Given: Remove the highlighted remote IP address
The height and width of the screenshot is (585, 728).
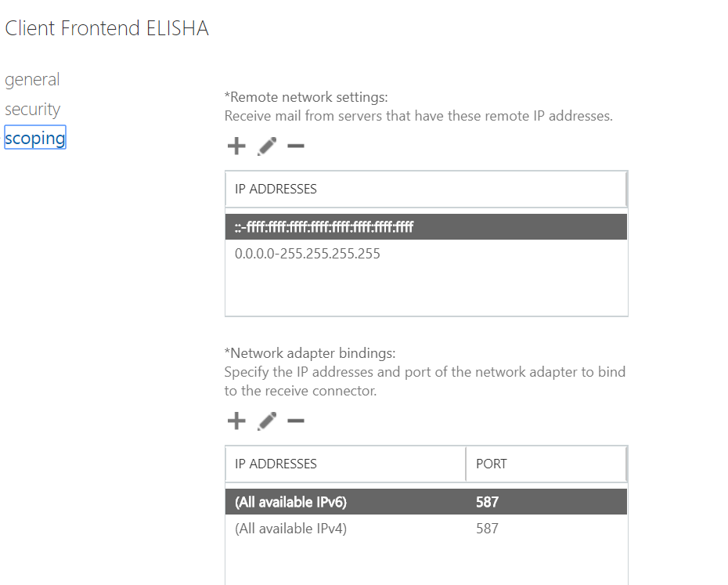Looking at the screenshot, I should [x=295, y=146].
